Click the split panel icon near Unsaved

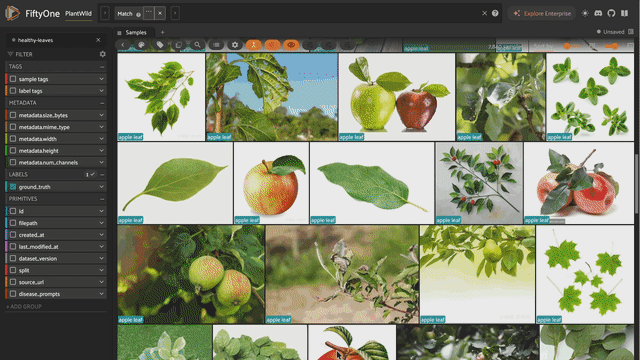pos(631,32)
